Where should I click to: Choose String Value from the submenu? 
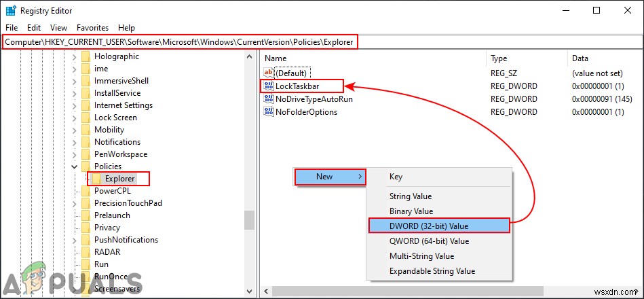[438, 196]
